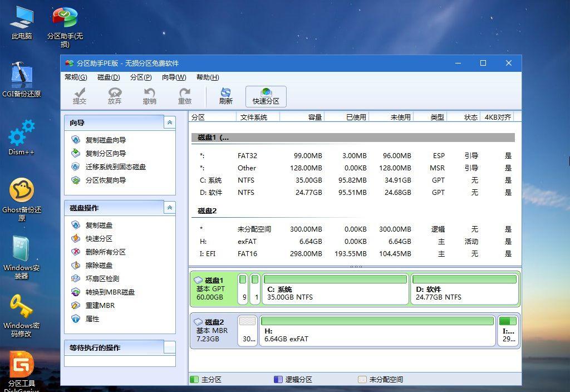Collapse the 等待执行的操作 panel
570x392 pixels.
[170, 347]
